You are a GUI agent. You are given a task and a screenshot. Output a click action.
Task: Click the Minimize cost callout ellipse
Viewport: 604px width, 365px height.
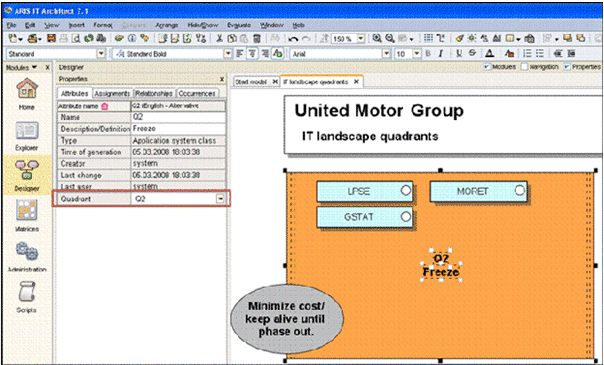coord(287,319)
